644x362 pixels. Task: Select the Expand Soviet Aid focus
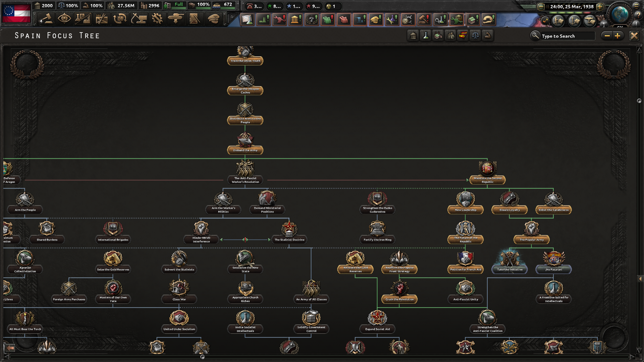coord(377,322)
